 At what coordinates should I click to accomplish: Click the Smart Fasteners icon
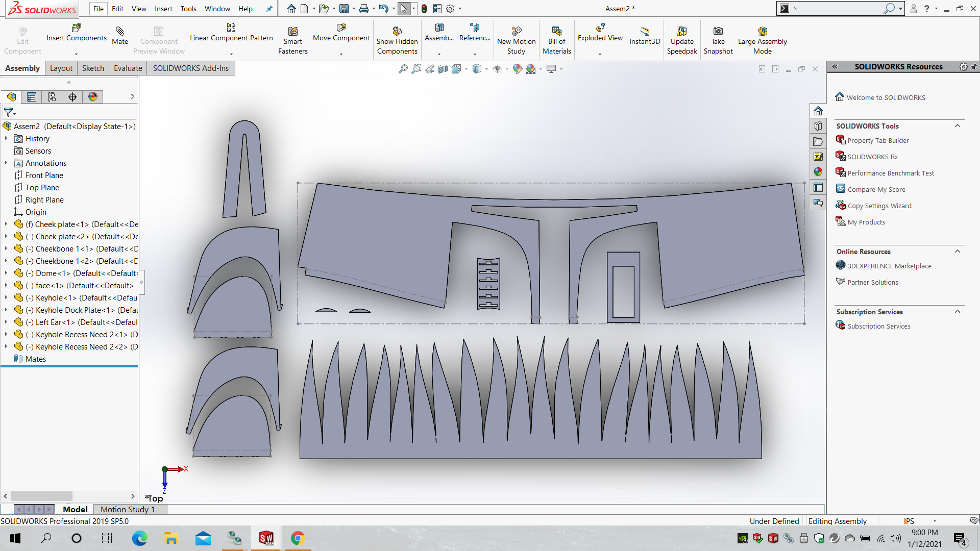(x=293, y=41)
